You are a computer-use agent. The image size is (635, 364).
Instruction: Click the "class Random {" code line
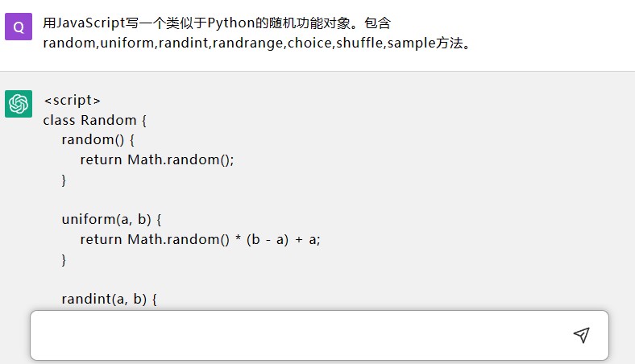[x=95, y=120]
